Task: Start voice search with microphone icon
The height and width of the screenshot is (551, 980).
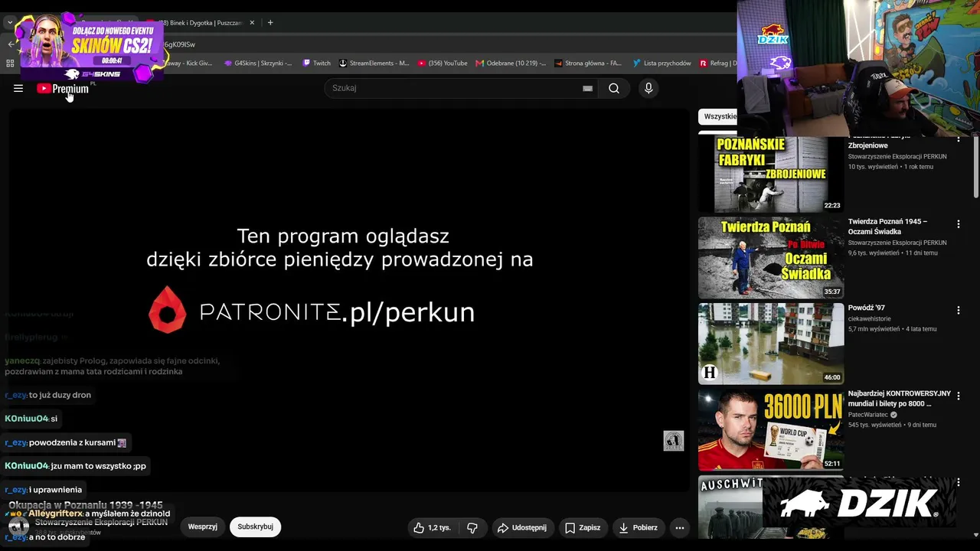Action: tap(648, 88)
